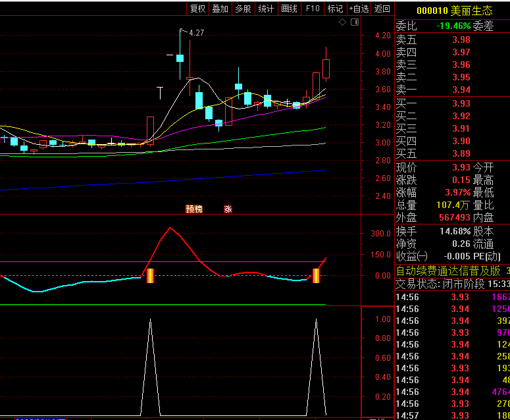The height and width of the screenshot is (420, 510).
Task: Click 买三 price 3.91
Action: coord(461,128)
